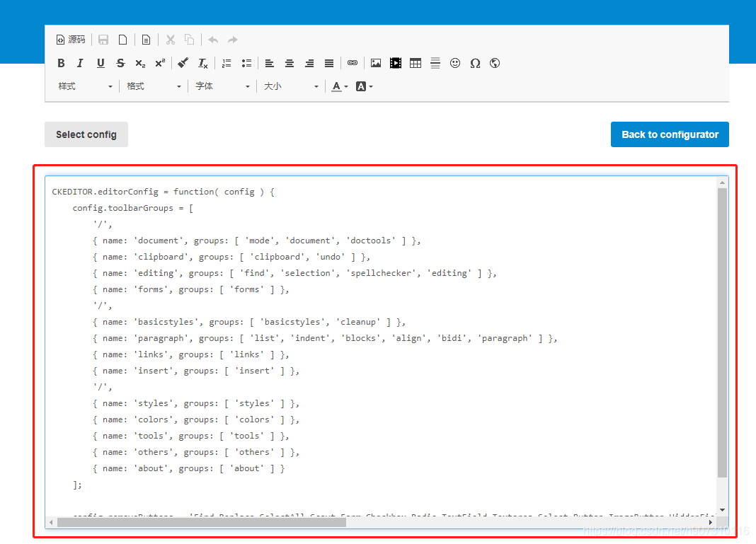Click the scroll left arrow
This screenshot has height=544, width=756.
(51, 522)
